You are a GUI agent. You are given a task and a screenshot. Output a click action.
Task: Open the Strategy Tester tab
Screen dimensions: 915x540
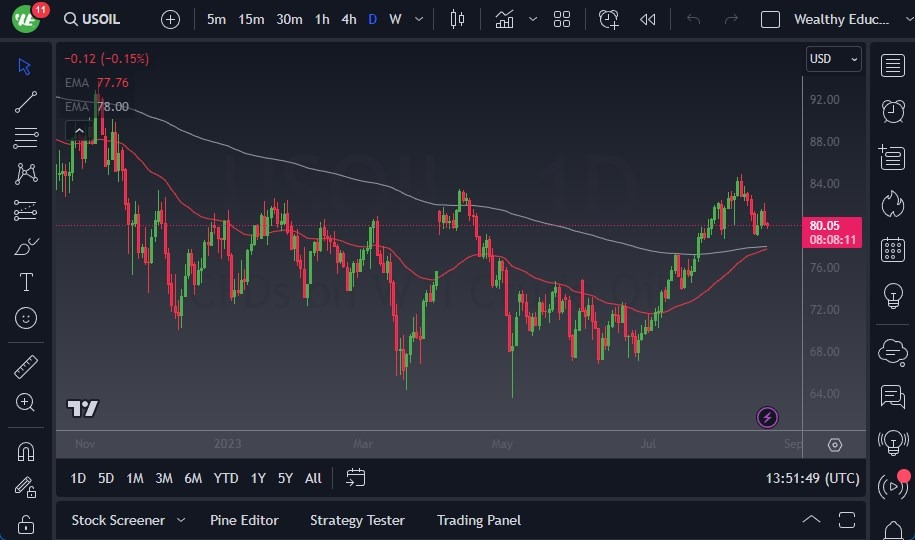click(x=357, y=520)
